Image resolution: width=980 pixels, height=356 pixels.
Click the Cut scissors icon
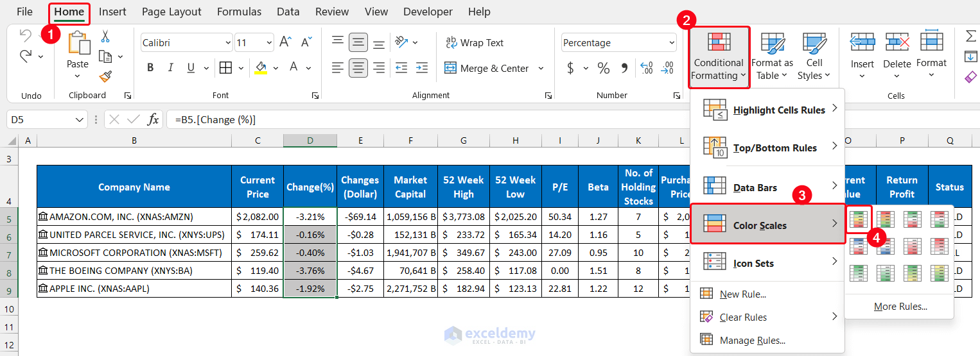tap(105, 37)
